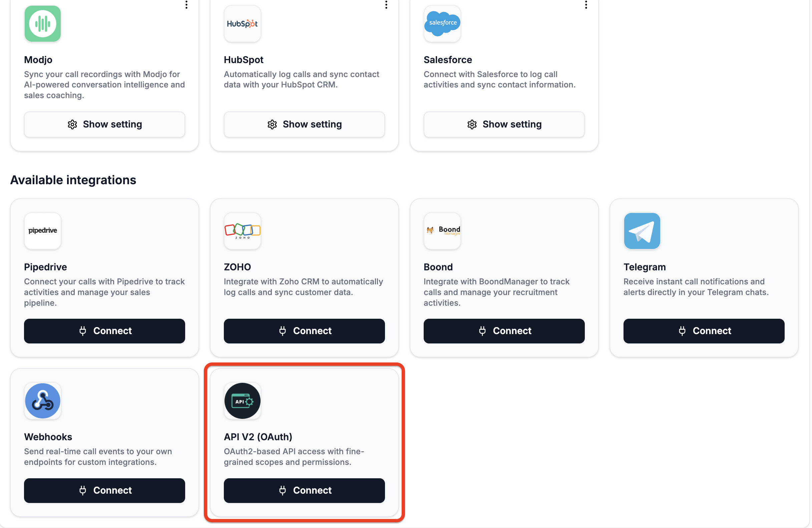This screenshot has width=812, height=528.
Task: Click the ZOHO logo icon
Action: point(242,231)
